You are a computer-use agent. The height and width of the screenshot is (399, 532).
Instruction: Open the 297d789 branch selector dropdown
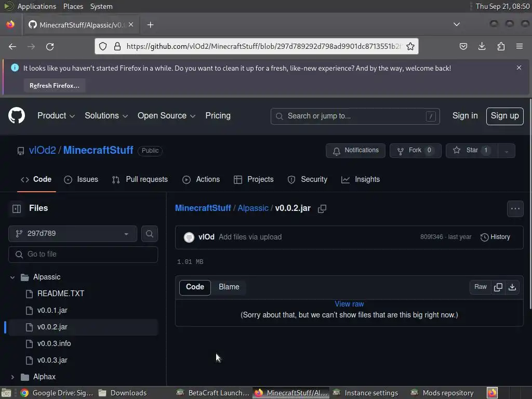click(x=73, y=234)
